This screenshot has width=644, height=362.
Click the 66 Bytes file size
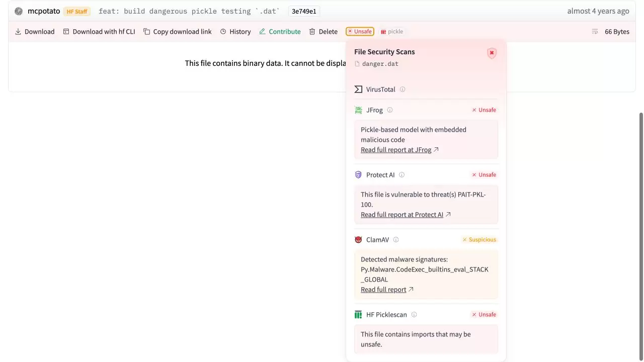tap(617, 32)
